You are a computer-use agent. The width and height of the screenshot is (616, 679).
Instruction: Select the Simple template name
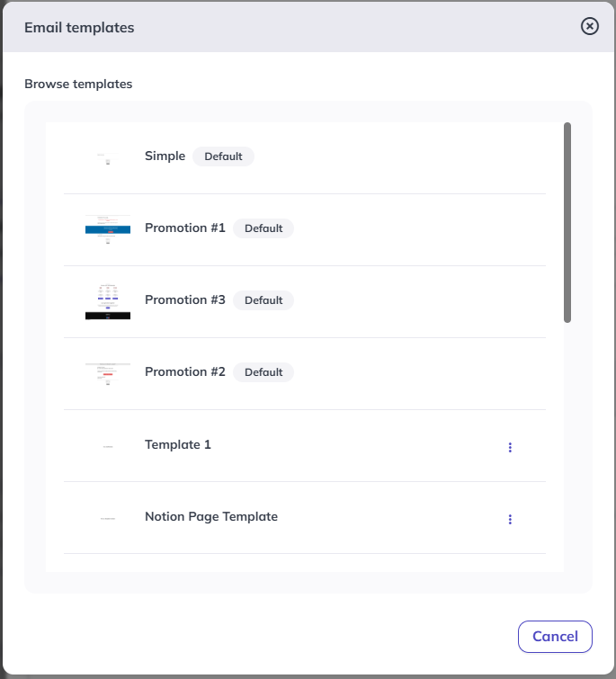click(165, 156)
